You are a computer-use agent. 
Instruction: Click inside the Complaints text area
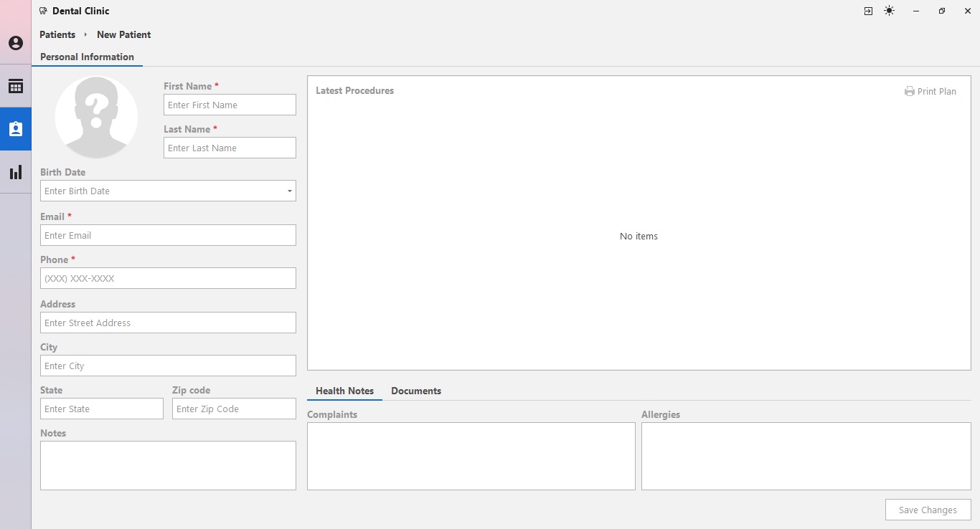pyautogui.click(x=471, y=457)
